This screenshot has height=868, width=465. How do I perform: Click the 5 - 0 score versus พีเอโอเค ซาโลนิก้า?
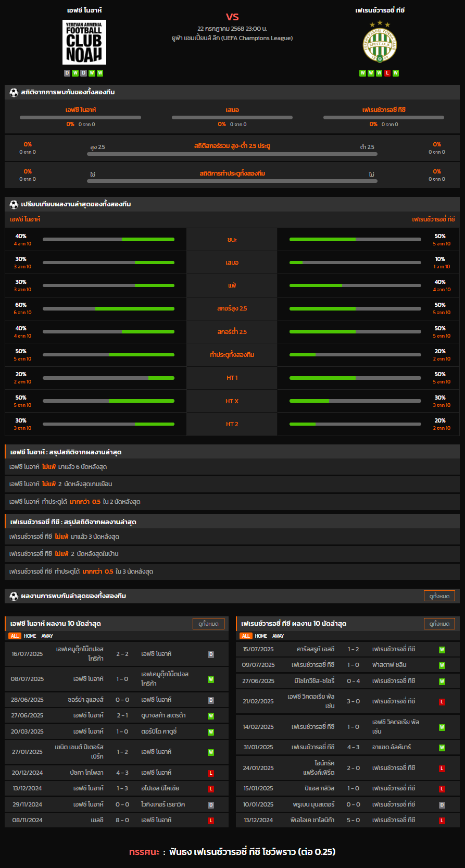click(x=354, y=820)
